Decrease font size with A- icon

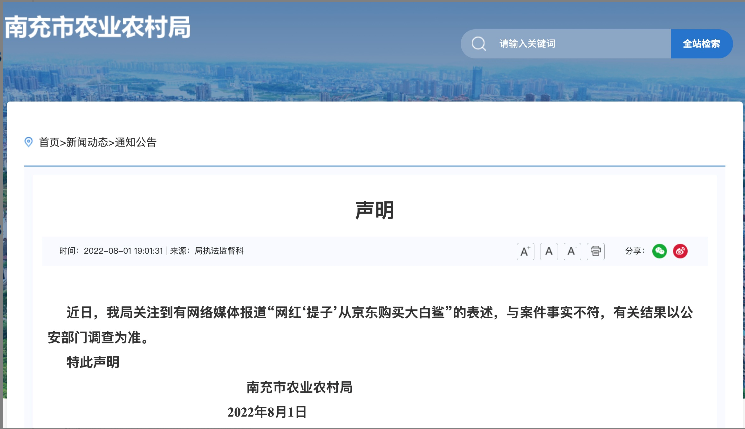[x=572, y=251]
